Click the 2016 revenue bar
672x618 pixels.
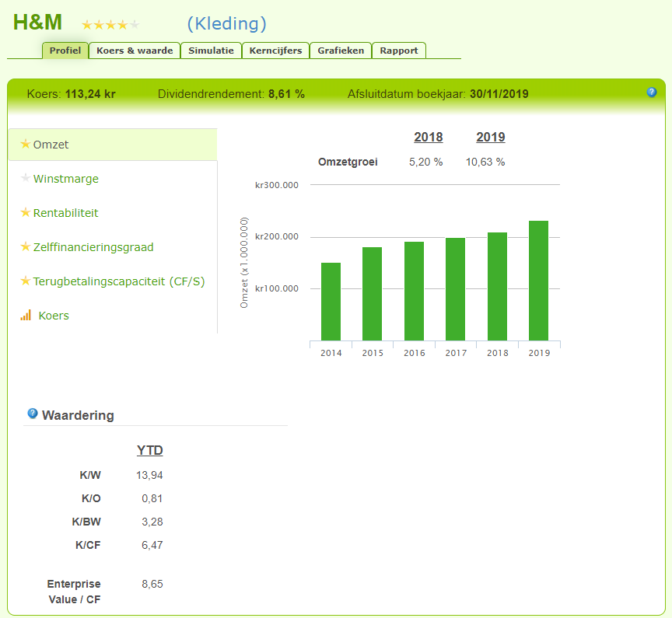click(414, 292)
